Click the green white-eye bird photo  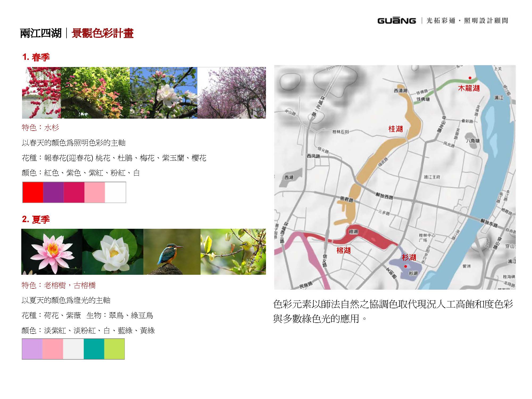(233, 252)
